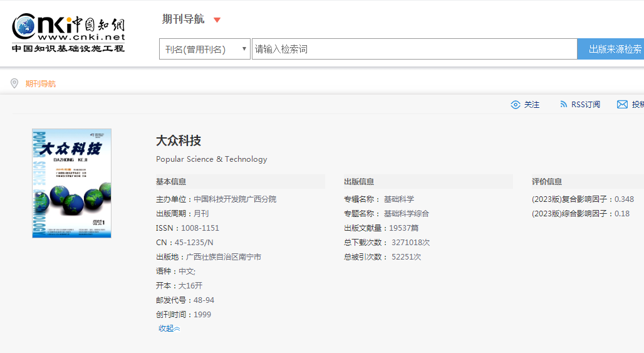
Task: Click the 评价信息 section header
Action: click(547, 182)
